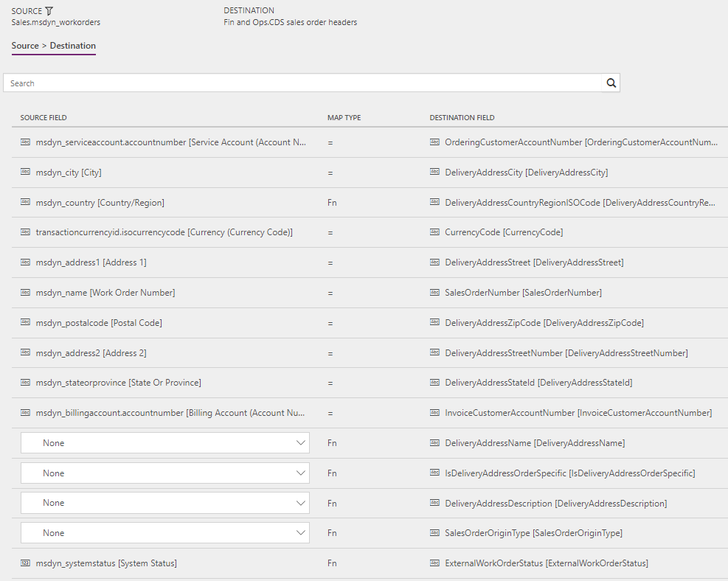Open the None dropdown for DeliveryAddressName
Viewport: 728px width, 581px height.
point(164,442)
